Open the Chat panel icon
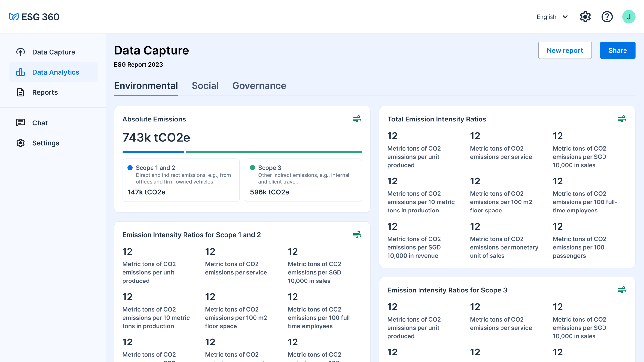 tap(20, 122)
